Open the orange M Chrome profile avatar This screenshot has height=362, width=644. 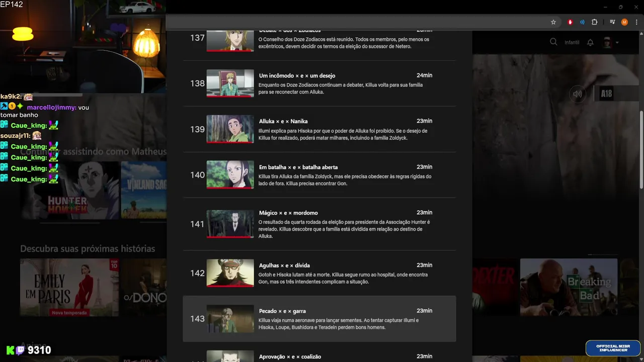pos(624,22)
